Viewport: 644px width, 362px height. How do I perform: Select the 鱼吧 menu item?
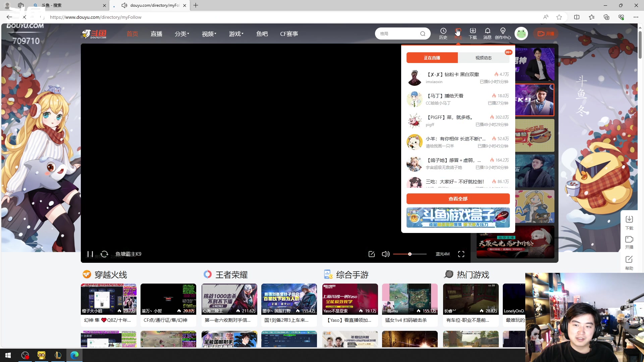click(262, 34)
